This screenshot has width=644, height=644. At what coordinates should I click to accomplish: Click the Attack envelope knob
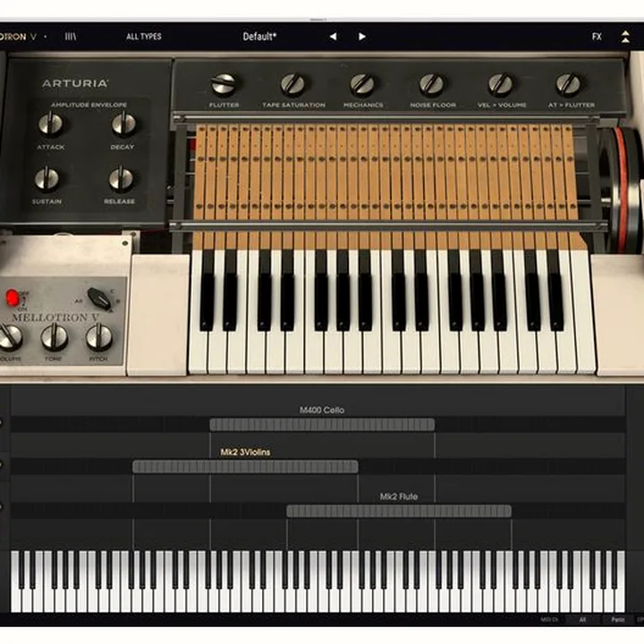tap(50, 125)
